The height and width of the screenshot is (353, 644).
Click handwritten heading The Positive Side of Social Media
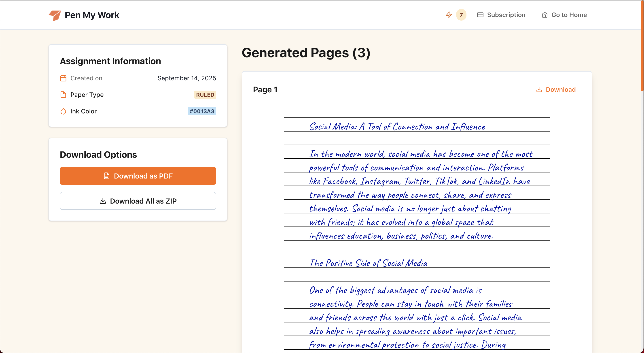click(x=368, y=263)
